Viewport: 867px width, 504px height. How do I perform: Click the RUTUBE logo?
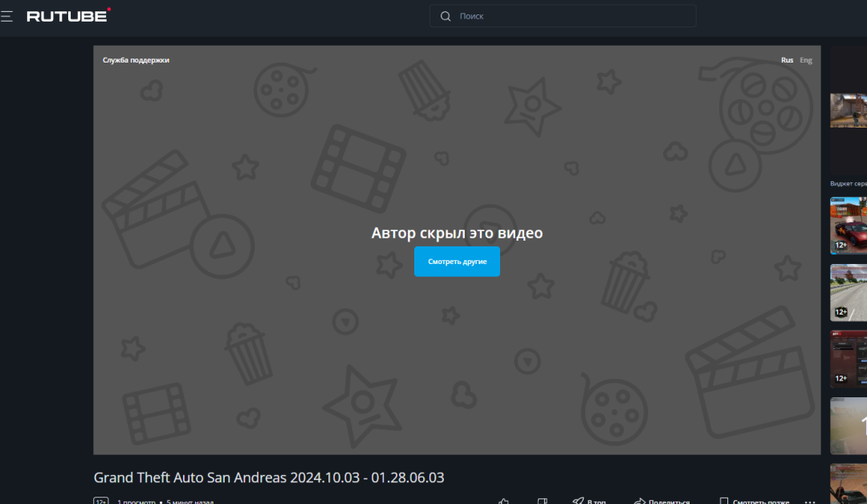coord(68,15)
